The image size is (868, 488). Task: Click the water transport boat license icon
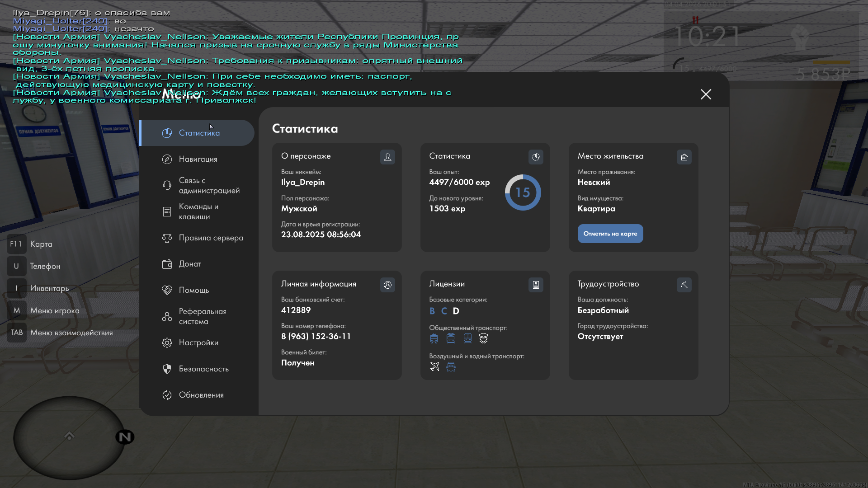pos(451,366)
